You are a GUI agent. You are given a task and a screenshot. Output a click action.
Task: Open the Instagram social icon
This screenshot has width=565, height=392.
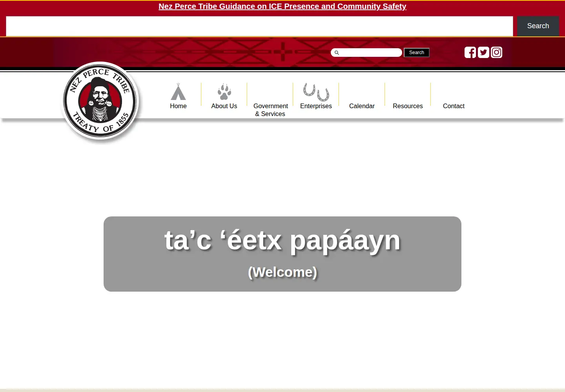coord(496,52)
